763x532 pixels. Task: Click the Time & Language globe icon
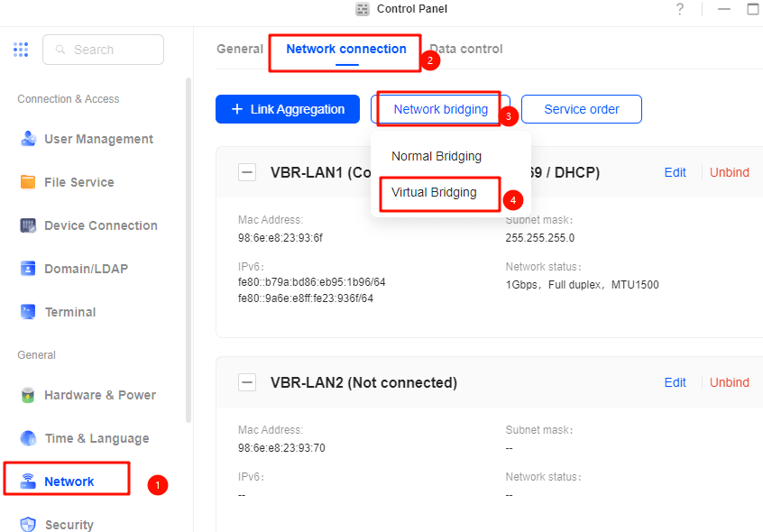point(28,438)
